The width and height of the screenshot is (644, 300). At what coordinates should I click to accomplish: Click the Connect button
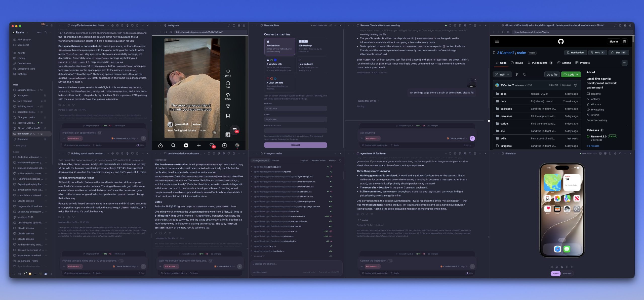point(295,145)
